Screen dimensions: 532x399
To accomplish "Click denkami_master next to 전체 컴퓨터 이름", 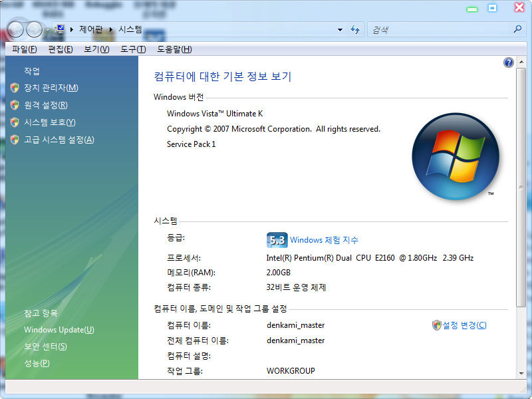I will point(295,340).
